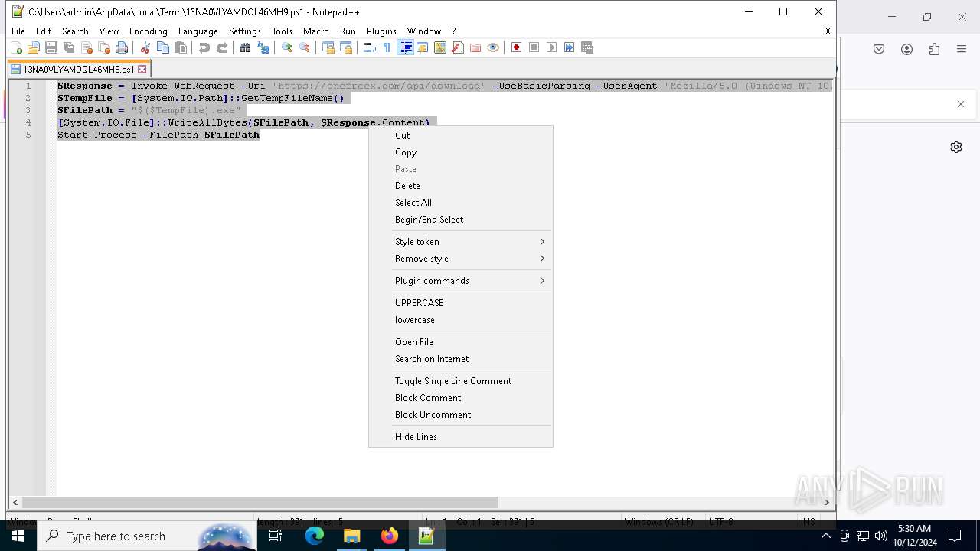Image resolution: width=980 pixels, height=551 pixels.
Task: Toggle Show All Characters pilcrow icon
Action: point(387,47)
